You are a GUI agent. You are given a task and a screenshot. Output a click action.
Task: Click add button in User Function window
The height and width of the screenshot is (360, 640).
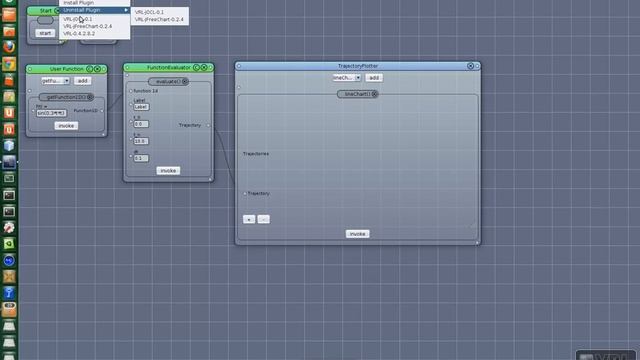tap(82, 81)
